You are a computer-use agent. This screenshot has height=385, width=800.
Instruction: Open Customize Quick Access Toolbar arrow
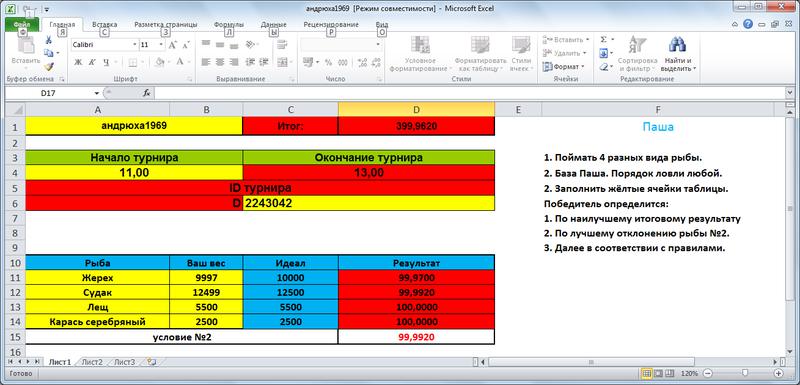pyautogui.click(x=46, y=9)
